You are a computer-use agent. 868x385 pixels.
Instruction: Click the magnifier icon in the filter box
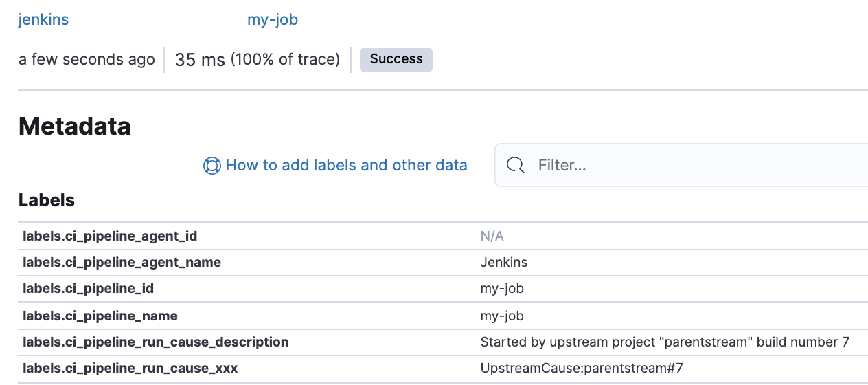tap(515, 166)
